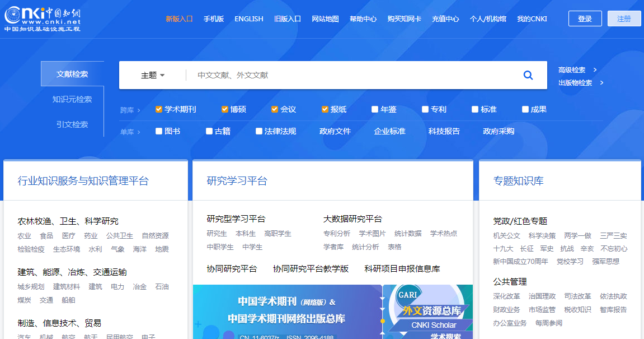Open the 政府文件 database link

pos(335,131)
